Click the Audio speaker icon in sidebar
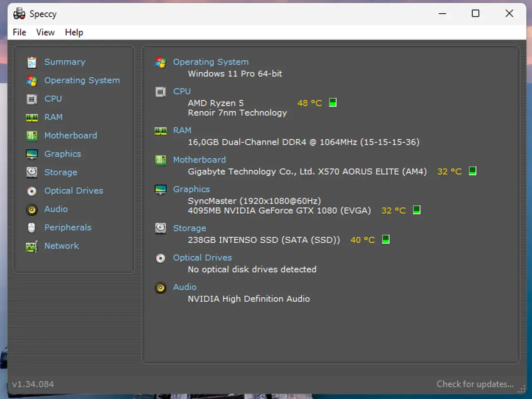 point(32,209)
